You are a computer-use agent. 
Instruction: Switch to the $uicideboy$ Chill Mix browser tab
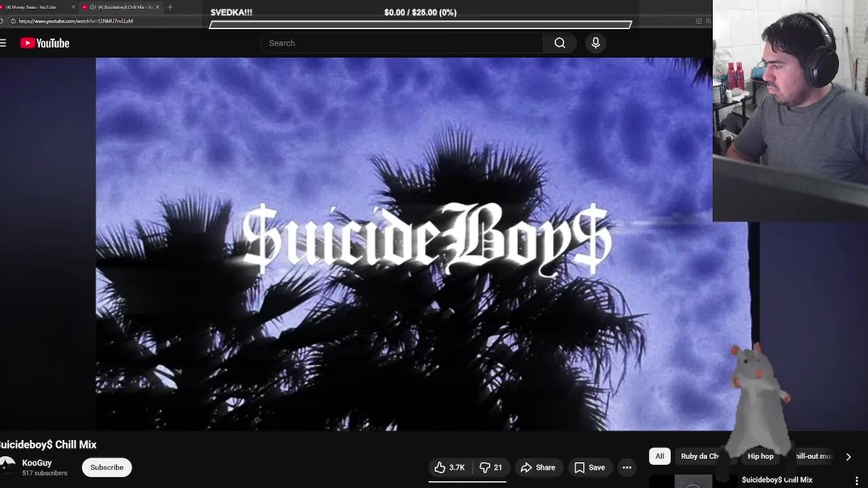point(121,7)
